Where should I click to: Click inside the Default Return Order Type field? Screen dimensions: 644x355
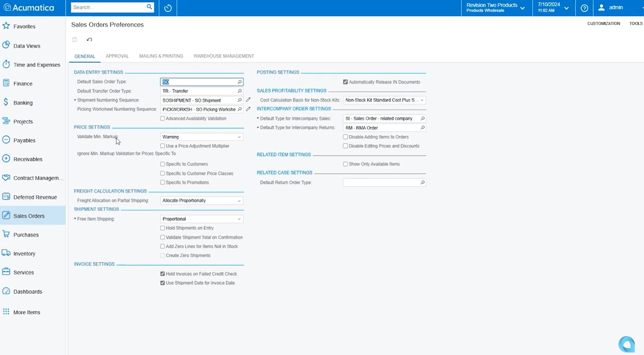[x=376, y=182]
